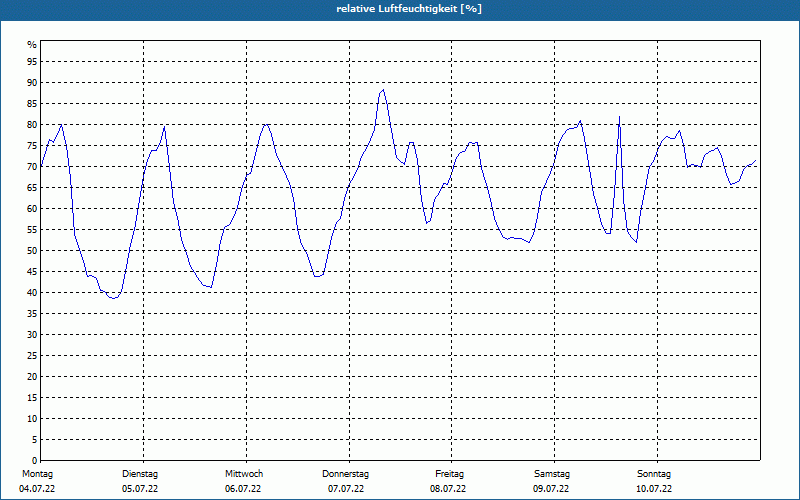Screen dimensions: 800x500
Task: Click the lowest humidity dip on Montag
Action: point(113,298)
